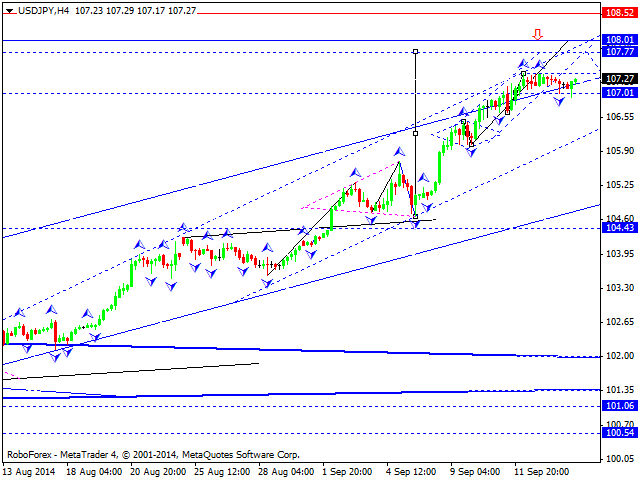
Task: Click the USDJPY,H4 chart title text
Action: tap(46, 8)
